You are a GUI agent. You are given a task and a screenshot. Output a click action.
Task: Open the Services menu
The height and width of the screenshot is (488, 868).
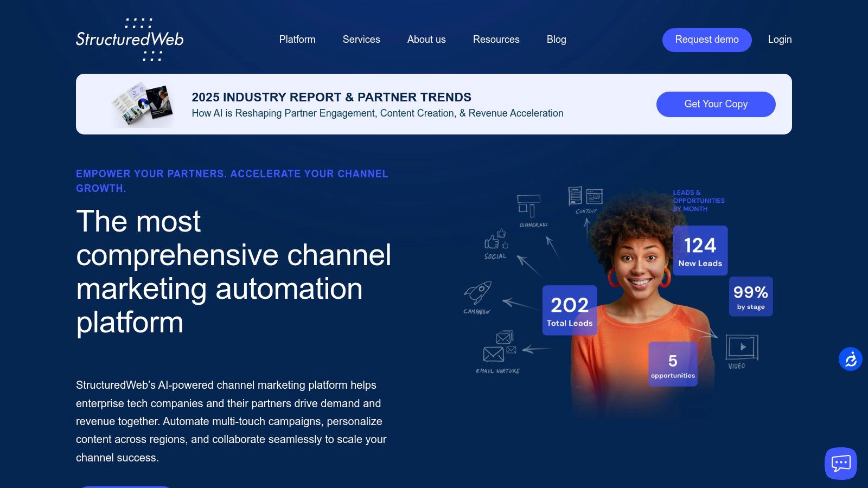(361, 40)
